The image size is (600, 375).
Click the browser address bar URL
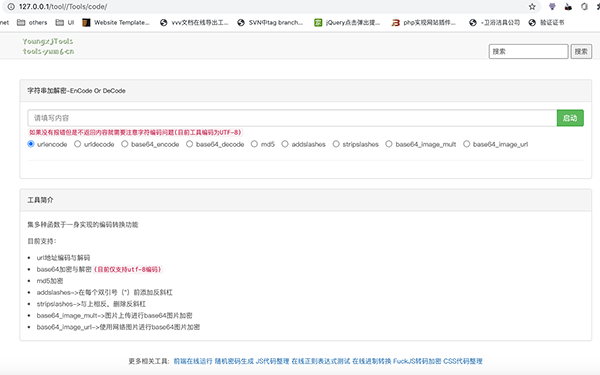(63, 7)
